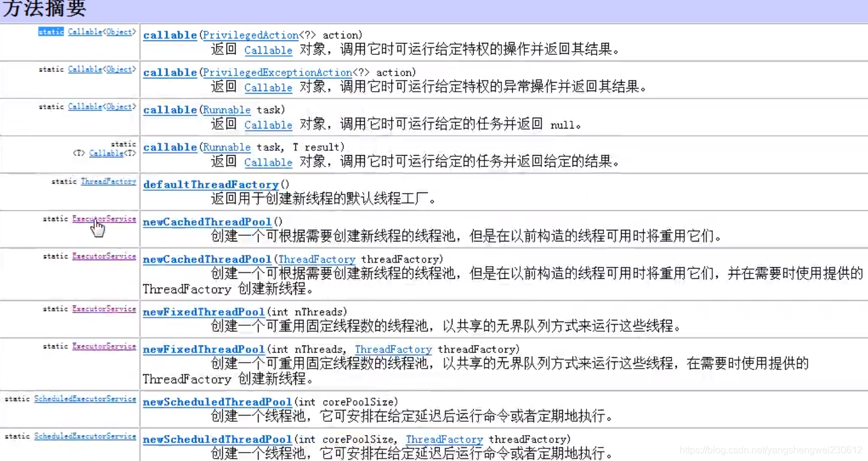Open the callable method link taking PrivilegedAction
Image resolution: width=868 pixels, height=461 pixels.
tap(170, 35)
